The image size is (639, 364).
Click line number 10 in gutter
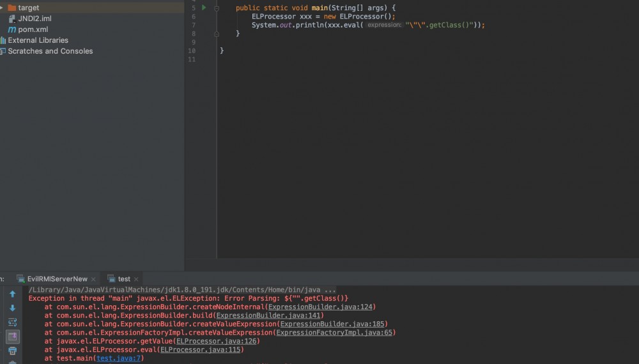(x=192, y=51)
